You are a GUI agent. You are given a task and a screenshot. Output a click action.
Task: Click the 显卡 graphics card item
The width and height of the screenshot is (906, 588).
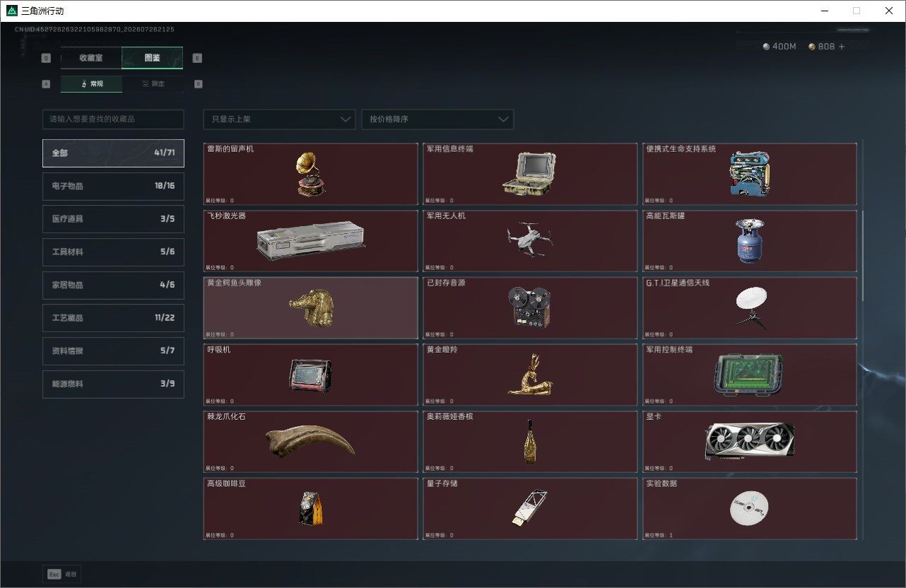[750, 442]
